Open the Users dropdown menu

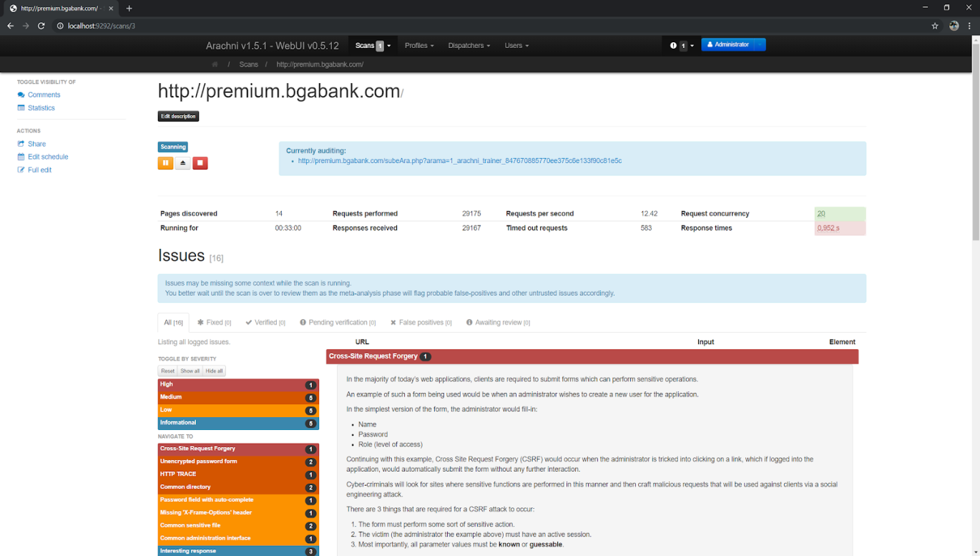click(x=516, y=46)
